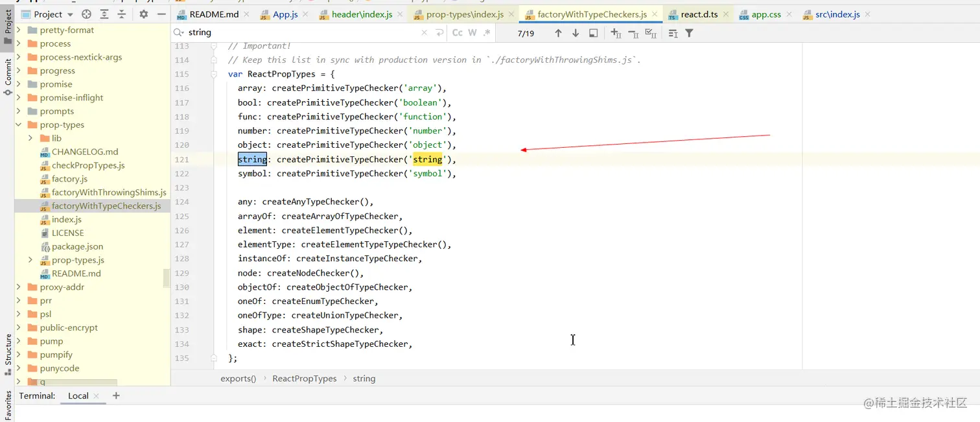
Task: Open factoryWithThrowingShims.js in the tree
Action: [109, 193]
